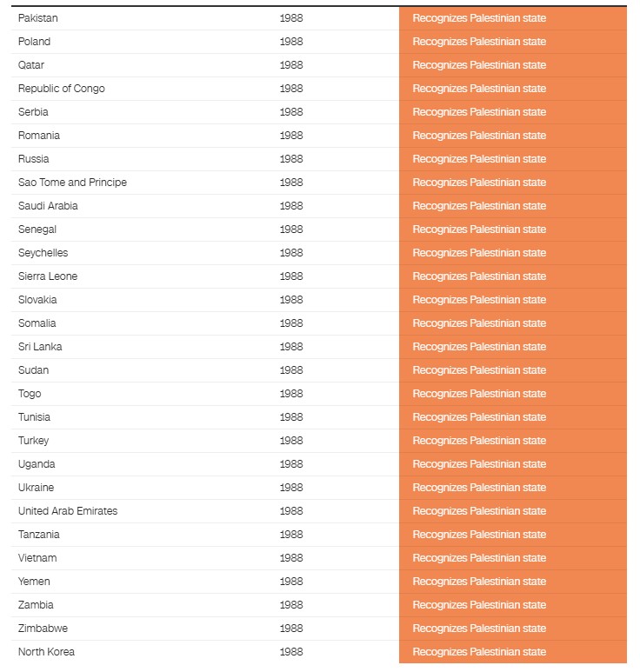The width and height of the screenshot is (640, 672).
Task: Select the Ukraine country name
Action: tap(36, 488)
